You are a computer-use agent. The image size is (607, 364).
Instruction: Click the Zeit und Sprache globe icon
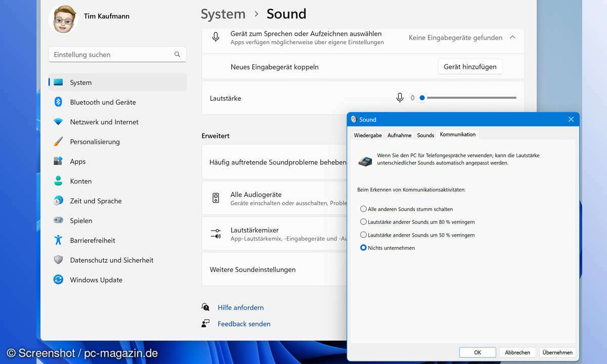point(58,201)
